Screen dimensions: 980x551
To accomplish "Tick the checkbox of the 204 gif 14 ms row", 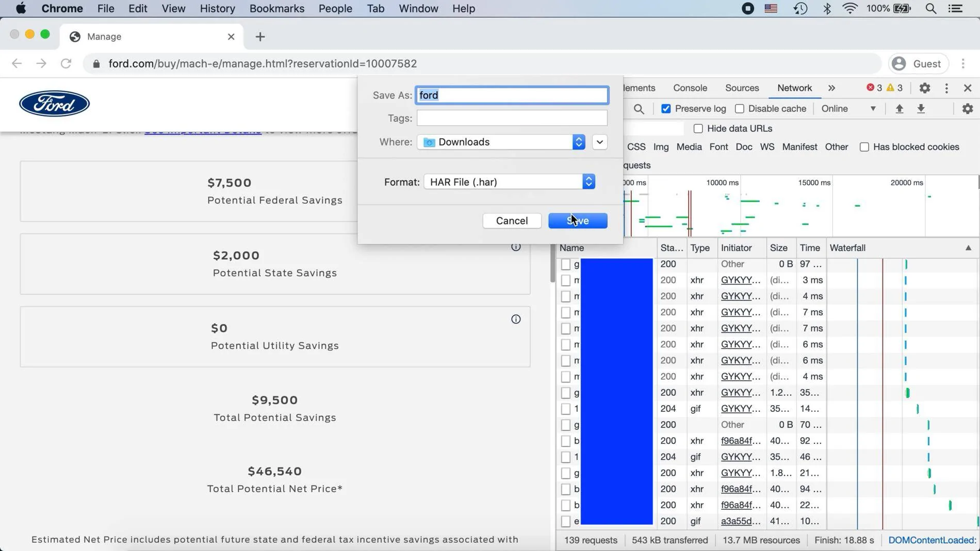I will [x=566, y=409].
